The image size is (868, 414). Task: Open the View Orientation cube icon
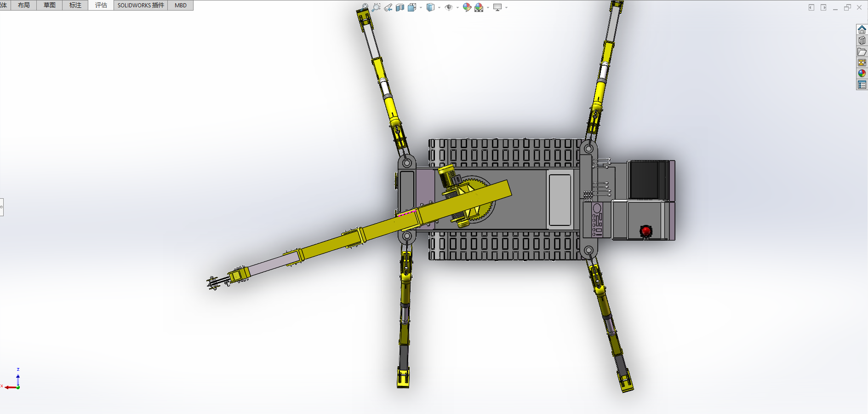point(412,7)
